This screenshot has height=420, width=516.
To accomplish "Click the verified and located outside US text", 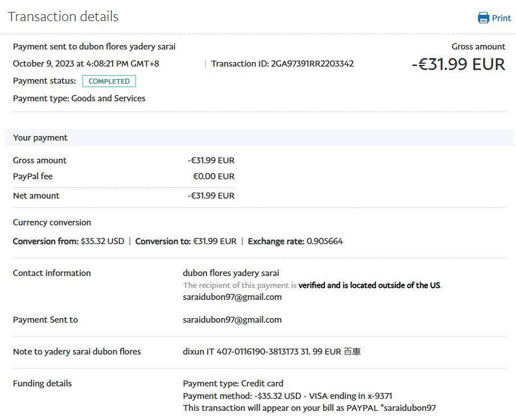I will [370, 285].
